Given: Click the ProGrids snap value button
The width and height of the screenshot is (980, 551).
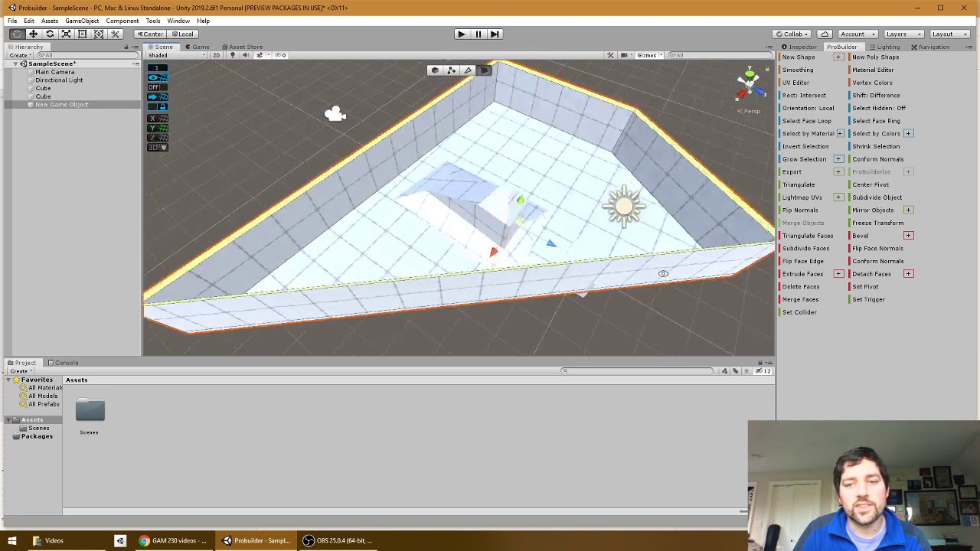Looking at the screenshot, I should click(x=157, y=67).
